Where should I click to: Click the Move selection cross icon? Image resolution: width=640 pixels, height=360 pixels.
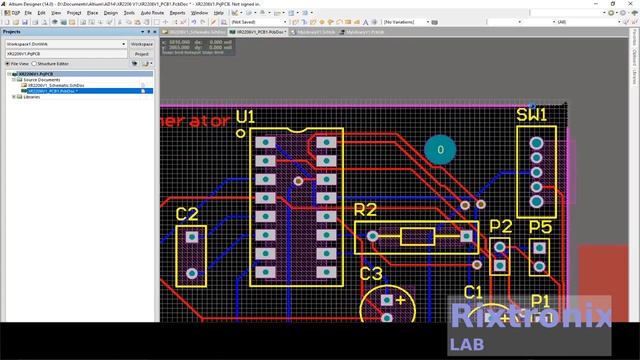(x=166, y=22)
